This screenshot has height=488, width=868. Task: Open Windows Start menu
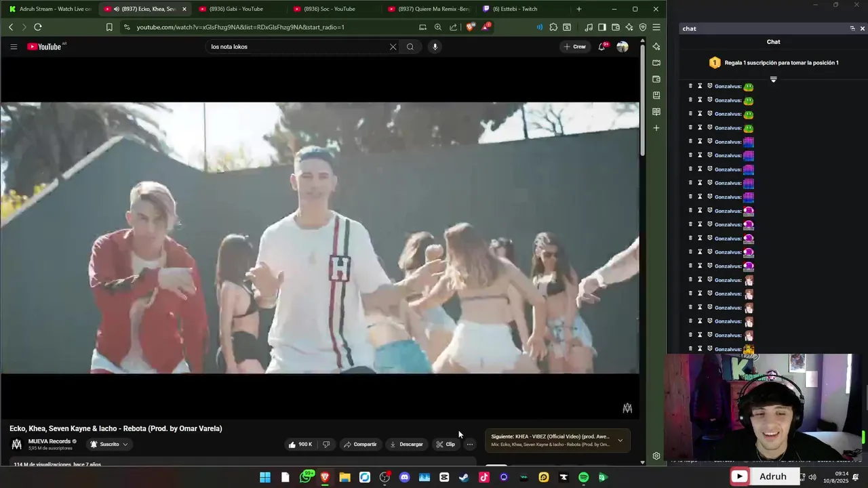[x=265, y=477]
